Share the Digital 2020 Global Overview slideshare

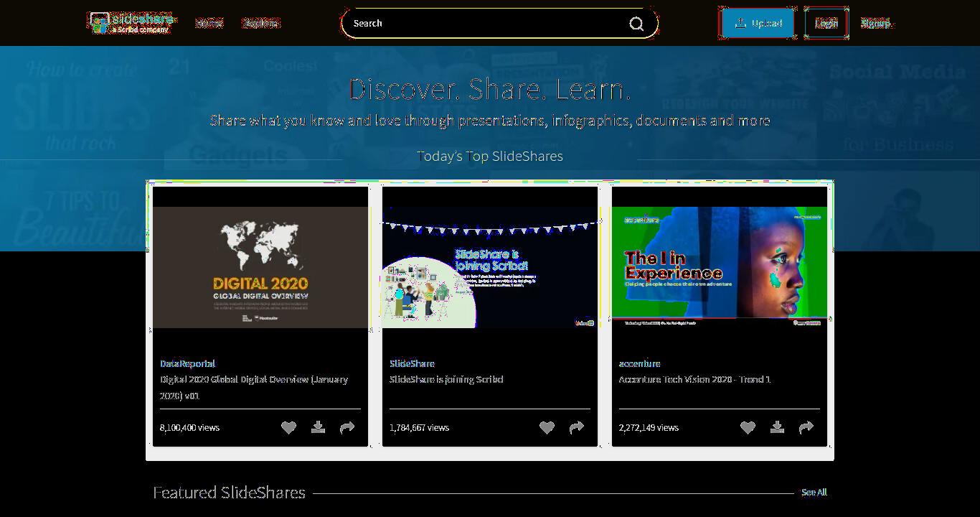pyautogui.click(x=347, y=427)
